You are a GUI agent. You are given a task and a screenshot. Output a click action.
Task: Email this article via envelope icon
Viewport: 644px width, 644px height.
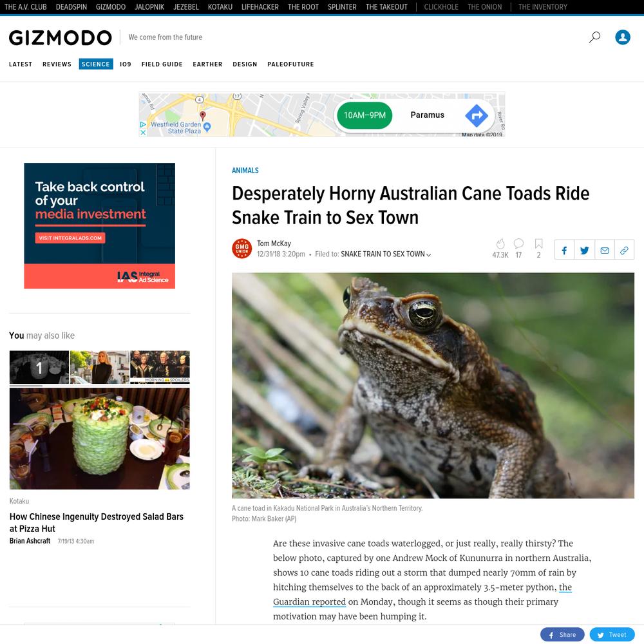(605, 250)
